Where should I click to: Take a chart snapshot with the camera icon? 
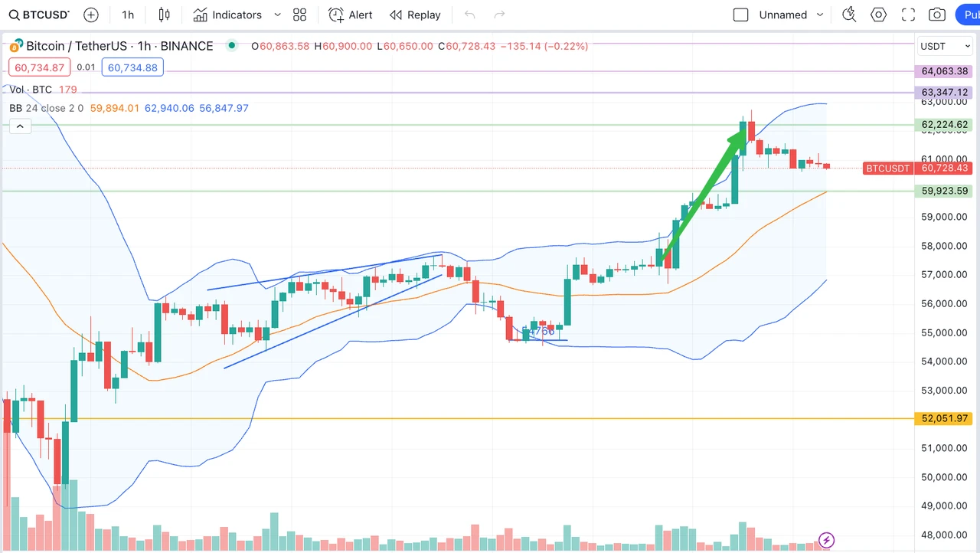[x=937, y=14]
